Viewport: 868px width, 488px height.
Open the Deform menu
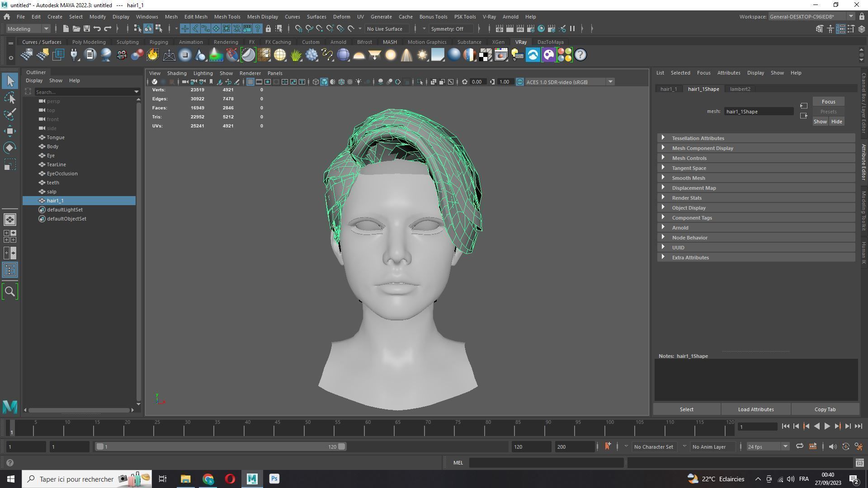coord(341,17)
